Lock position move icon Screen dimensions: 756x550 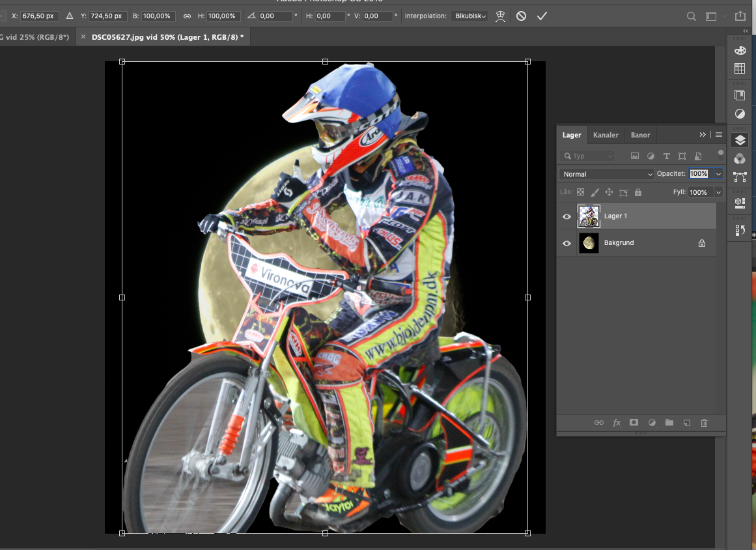click(609, 192)
